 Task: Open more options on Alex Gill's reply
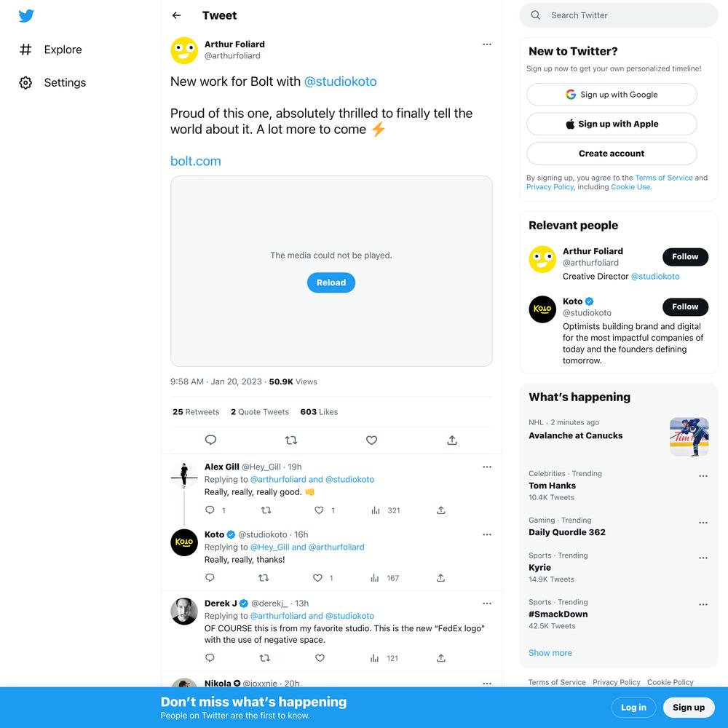click(x=486, y=467)
